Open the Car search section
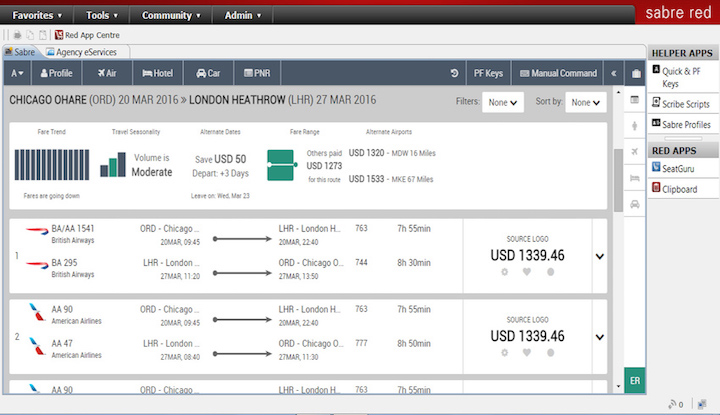This screenshot has width=720, height=415. point(208,73)
